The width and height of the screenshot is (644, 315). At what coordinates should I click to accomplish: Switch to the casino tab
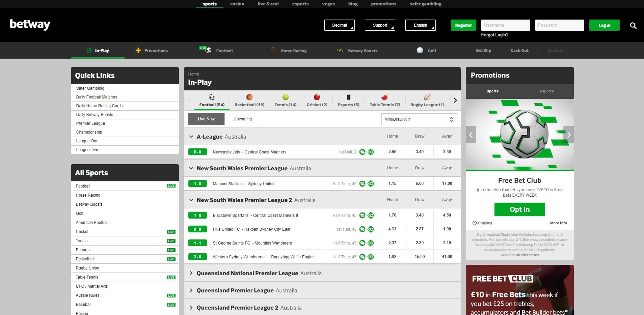coord(237,4)
